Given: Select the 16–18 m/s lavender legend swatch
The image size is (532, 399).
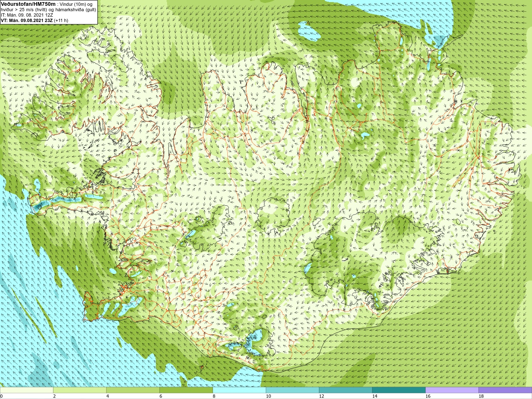Looking at the screenshot, I should coord(452,390).
